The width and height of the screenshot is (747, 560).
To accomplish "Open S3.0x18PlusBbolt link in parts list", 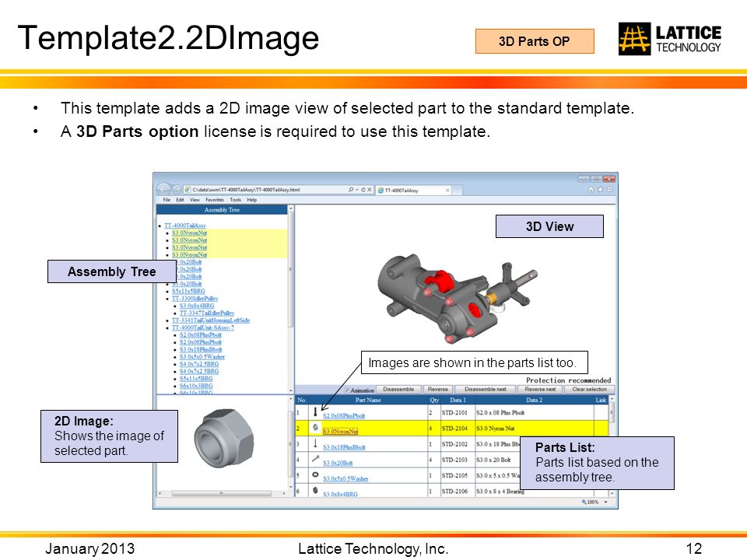I will click(344, 447).
